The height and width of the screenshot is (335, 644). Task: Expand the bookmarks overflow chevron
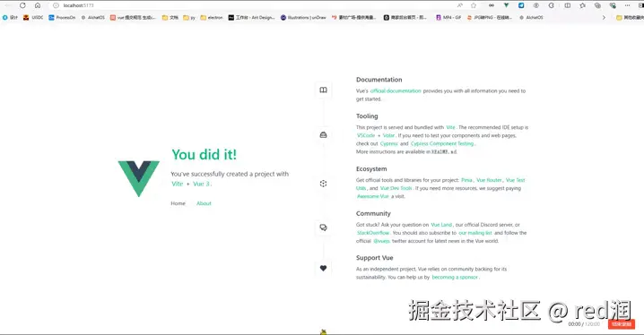pos(604,18)
